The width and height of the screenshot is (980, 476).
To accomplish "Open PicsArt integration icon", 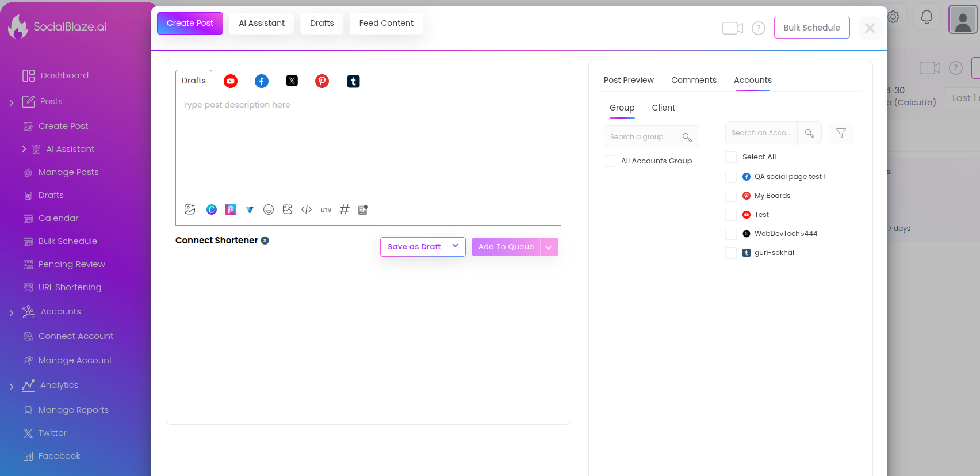I will pyautogui.click(x=231, y=210).
